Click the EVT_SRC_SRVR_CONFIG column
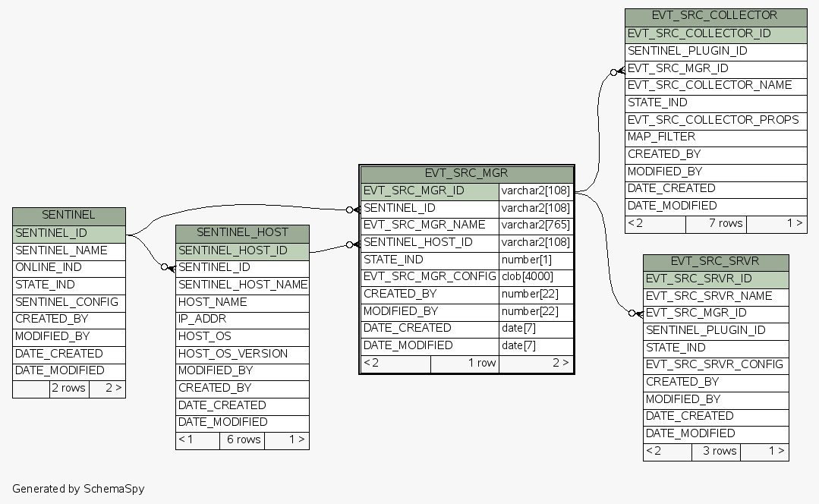Image resolution: width=819 pixels, height=504 pixels. click(715, 365)
